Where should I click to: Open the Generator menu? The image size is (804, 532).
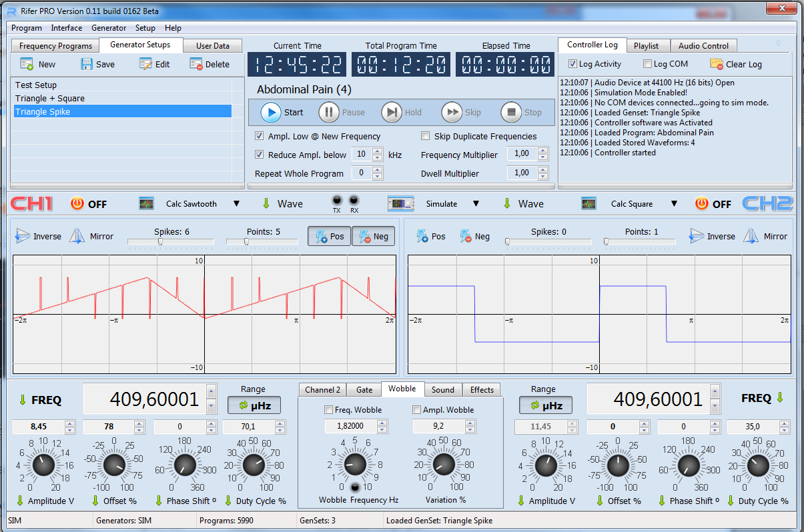(109, 28)
